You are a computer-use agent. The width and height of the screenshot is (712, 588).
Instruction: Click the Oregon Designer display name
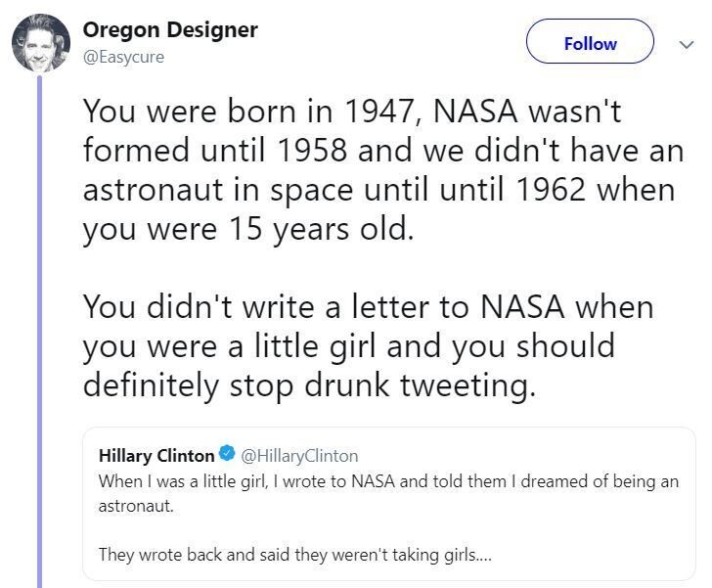click(170, 29)
